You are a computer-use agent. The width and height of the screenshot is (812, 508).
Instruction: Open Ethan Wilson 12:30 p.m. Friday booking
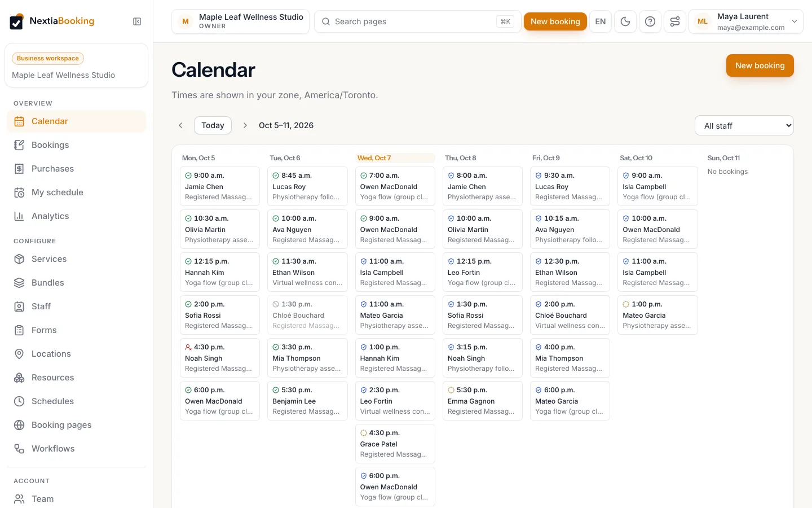tap(570, 272)
